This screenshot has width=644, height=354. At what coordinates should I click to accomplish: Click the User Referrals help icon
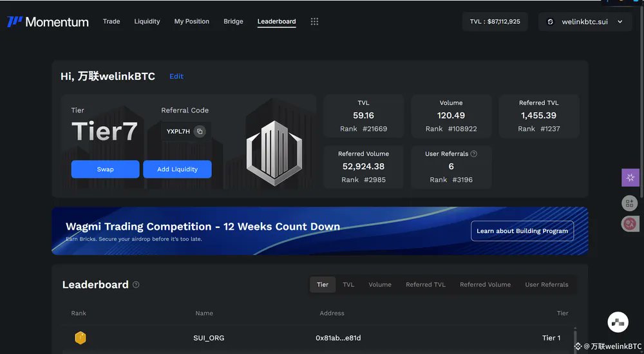473,154
